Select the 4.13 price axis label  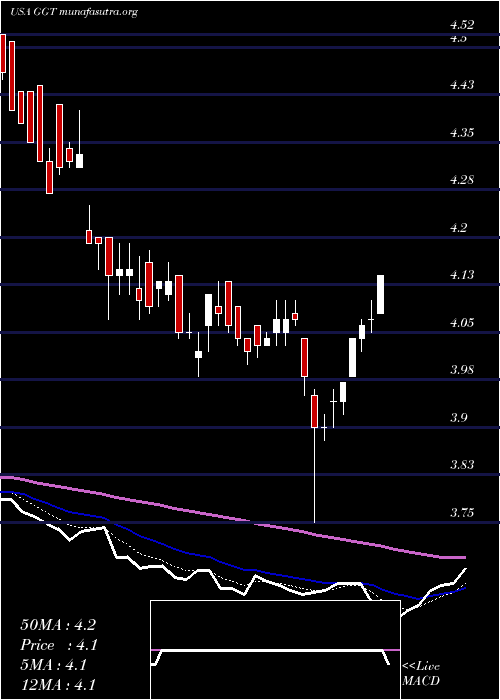point(462,275)
